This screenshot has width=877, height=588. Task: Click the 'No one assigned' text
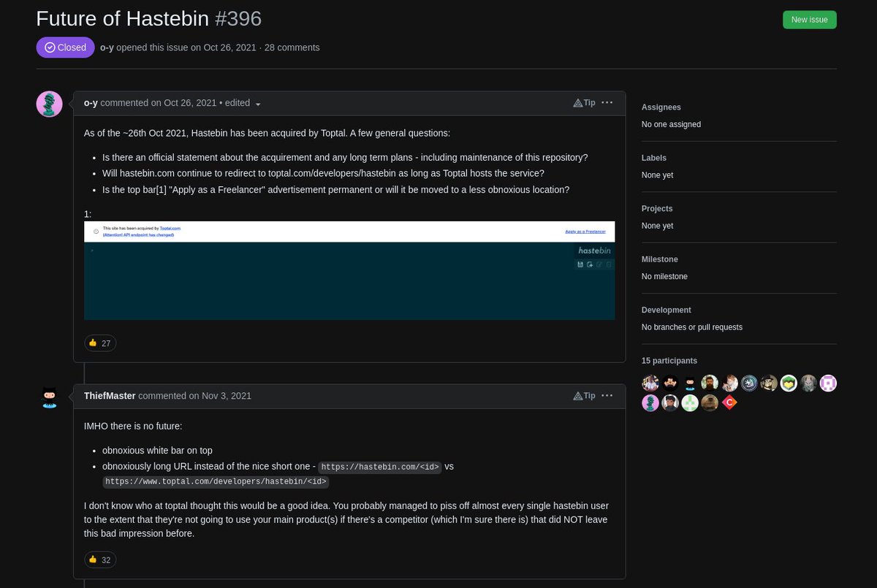(671, 124)
